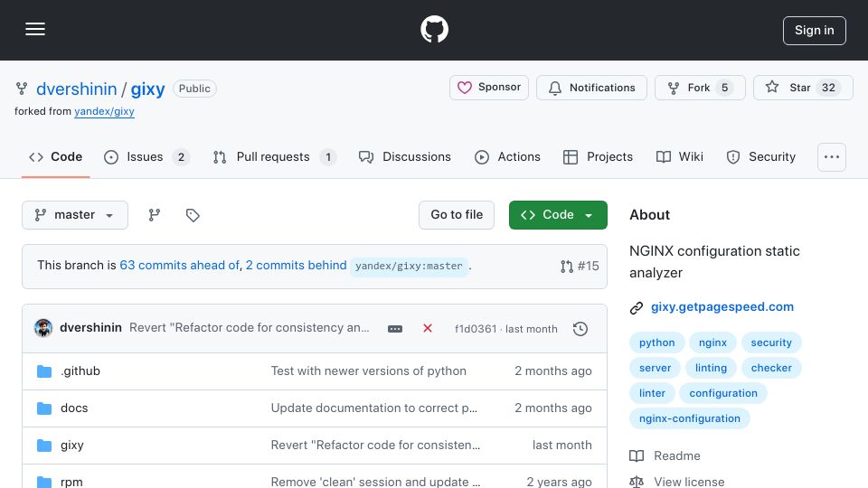Show failed check status red X
This screenshot has height=488, width=868.
428,328
